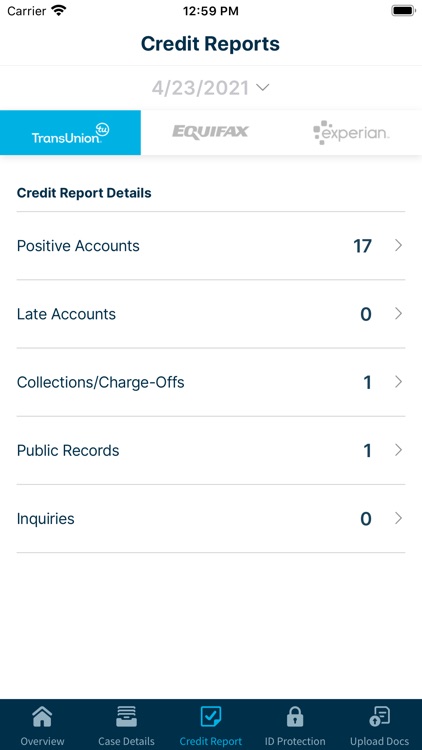Switch to the Equifax report tab
The width and height of the screenshot is (422, 750).
211,132
